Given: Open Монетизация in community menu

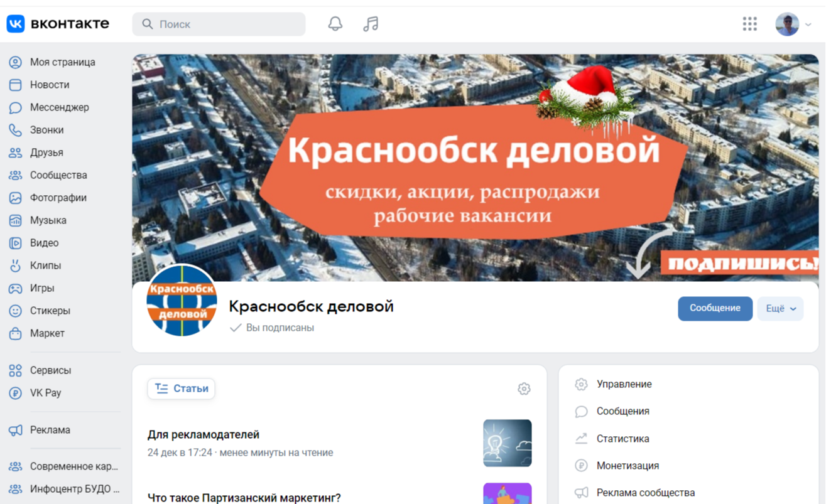Looking at the screenshot, I should (x=627, y=466).
